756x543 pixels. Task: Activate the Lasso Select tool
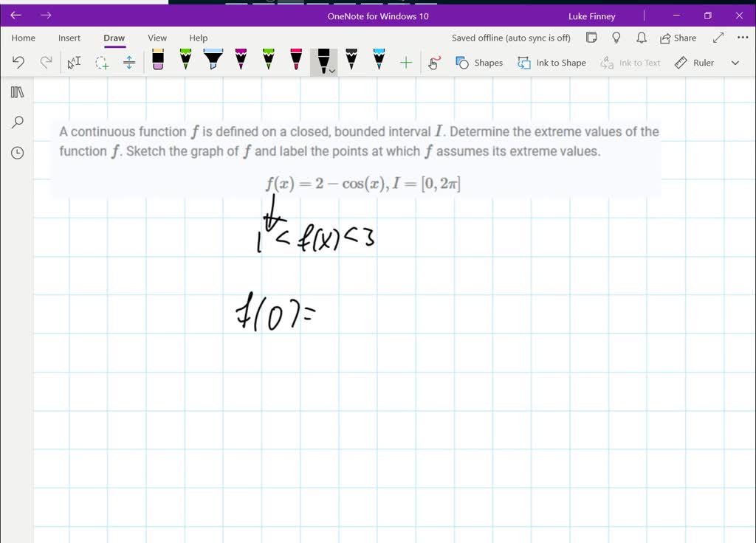pos(101,63)
